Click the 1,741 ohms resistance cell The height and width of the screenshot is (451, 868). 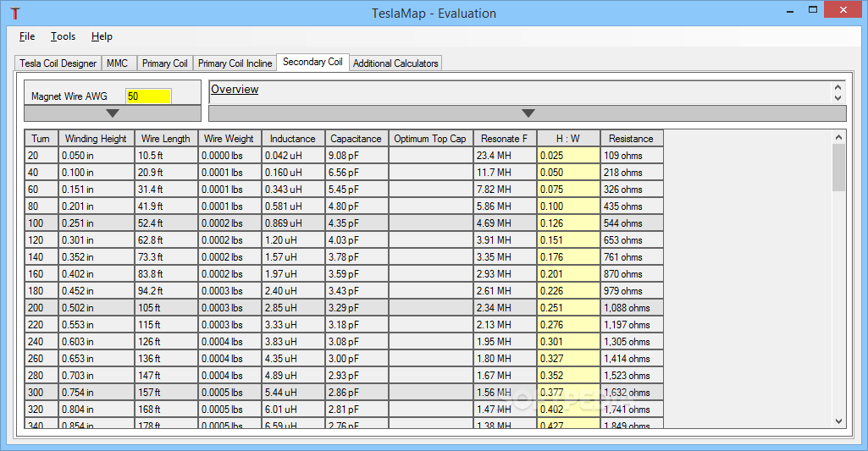632,410
